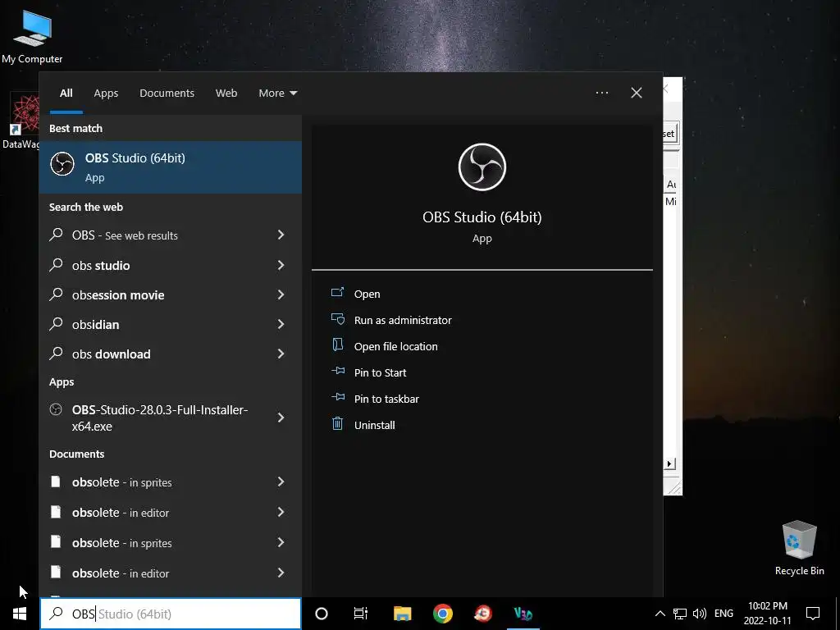This screenshot has width=840, height=630.
Task: Click the network icon in system tray
Action: point(680,614)
